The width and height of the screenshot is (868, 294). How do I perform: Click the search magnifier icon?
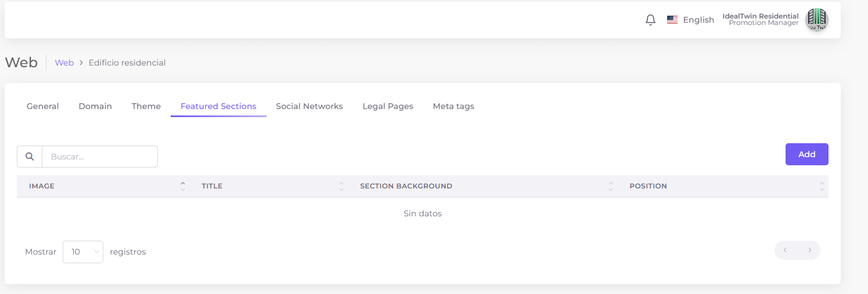click(30, 157)
